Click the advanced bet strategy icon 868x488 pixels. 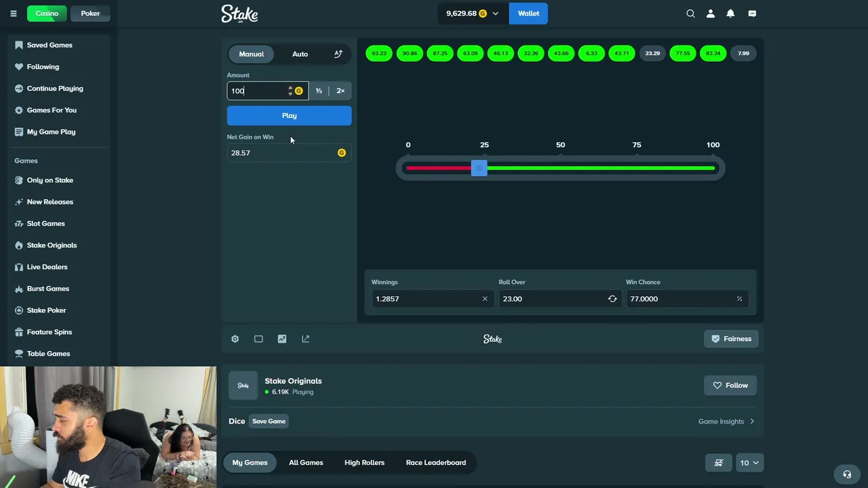(x=338, y=54)
